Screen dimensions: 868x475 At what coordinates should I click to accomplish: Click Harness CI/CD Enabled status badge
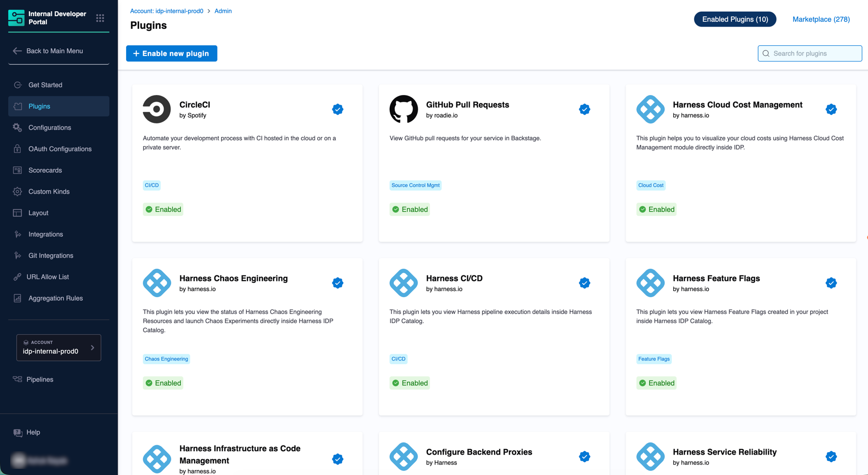coord(410,383)
